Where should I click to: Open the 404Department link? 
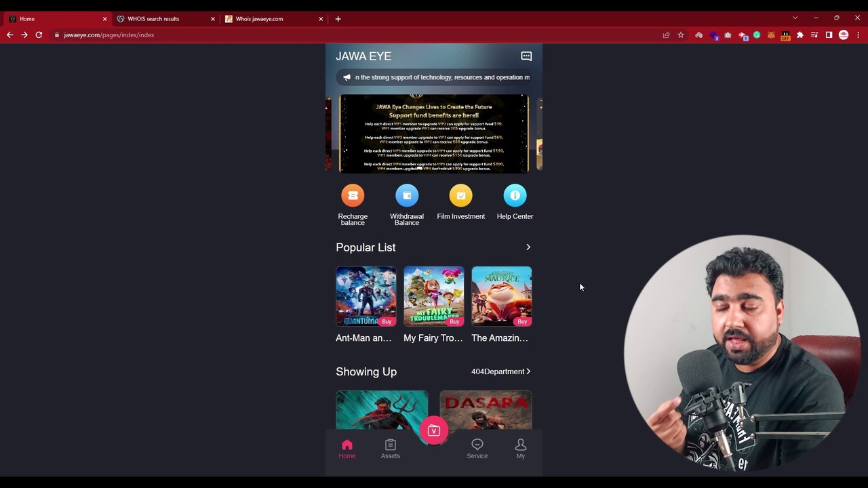(x=501, y=371)
